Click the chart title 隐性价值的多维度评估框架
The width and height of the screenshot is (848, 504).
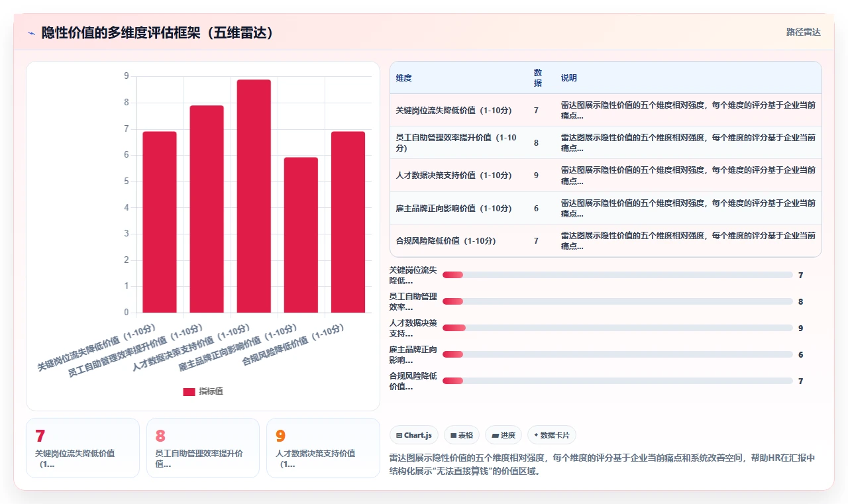point(158,32)
